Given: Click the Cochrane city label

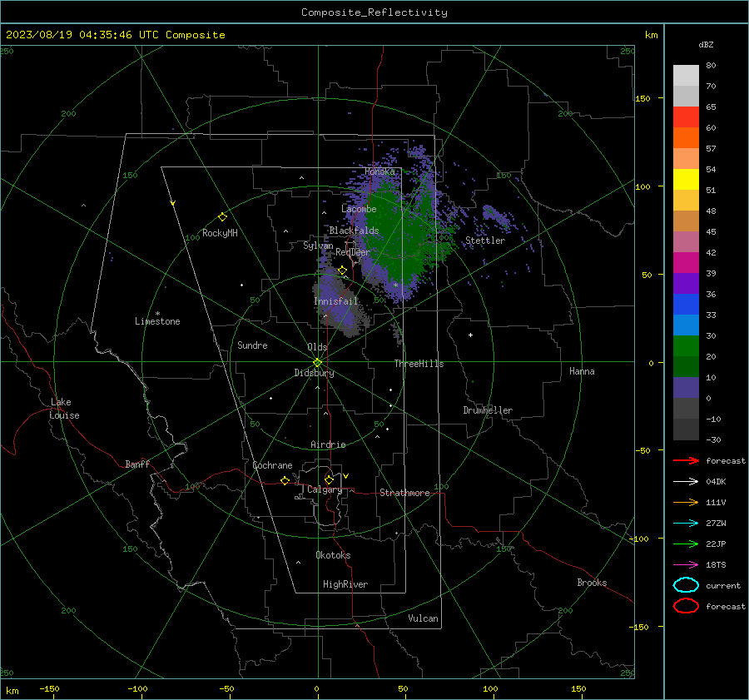Looking at the screenshot, I should click(272, 465).
